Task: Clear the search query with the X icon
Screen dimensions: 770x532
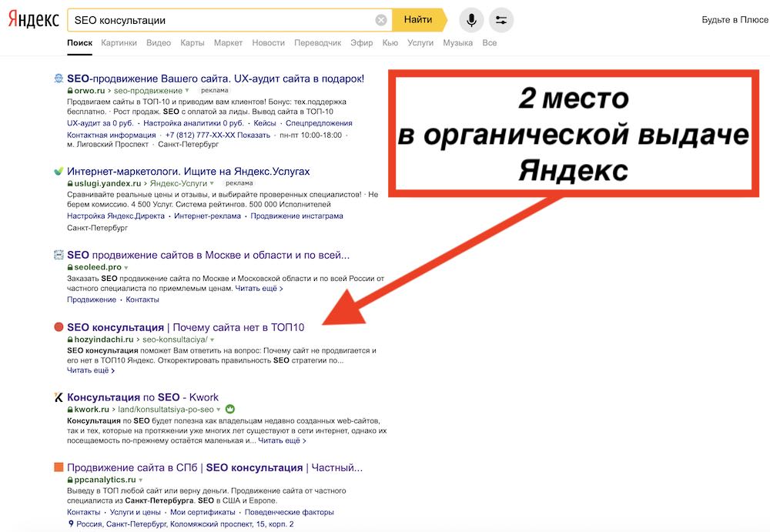Action: 381,20
